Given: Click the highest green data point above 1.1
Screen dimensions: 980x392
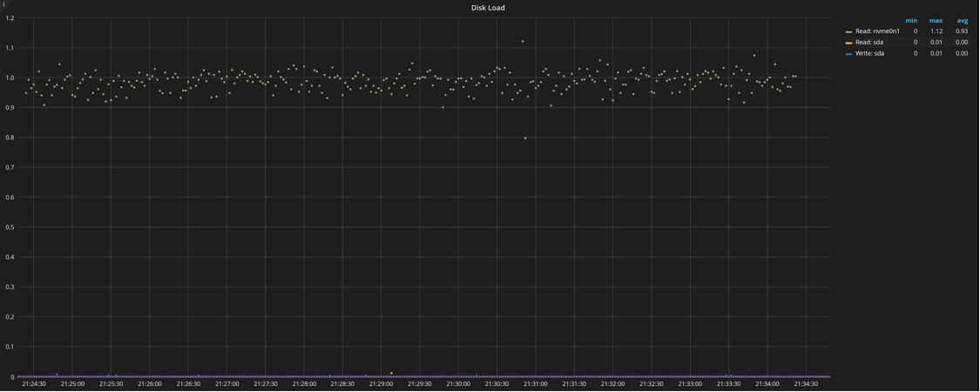Looking at the screenshot, I should [523, 41].
